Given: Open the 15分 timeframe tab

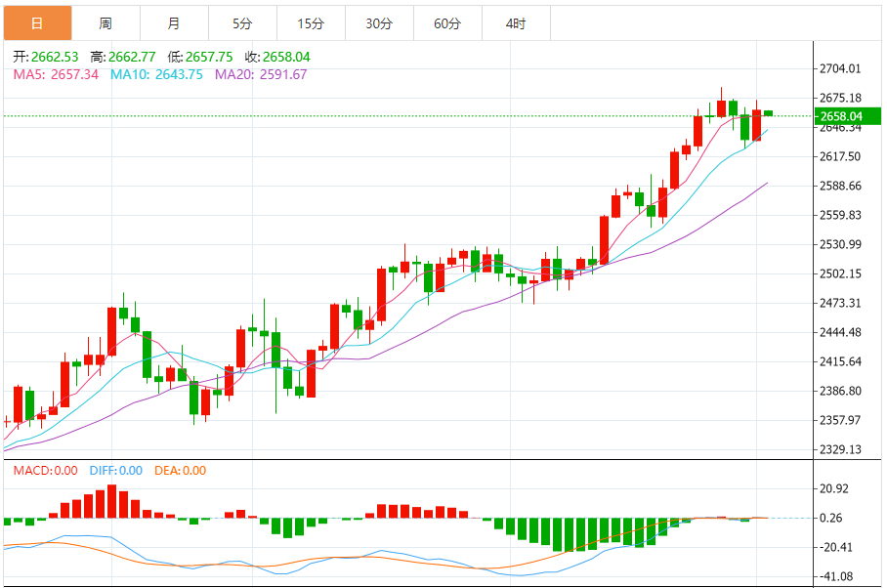Looking at the screenshot, I should (311, 23).
